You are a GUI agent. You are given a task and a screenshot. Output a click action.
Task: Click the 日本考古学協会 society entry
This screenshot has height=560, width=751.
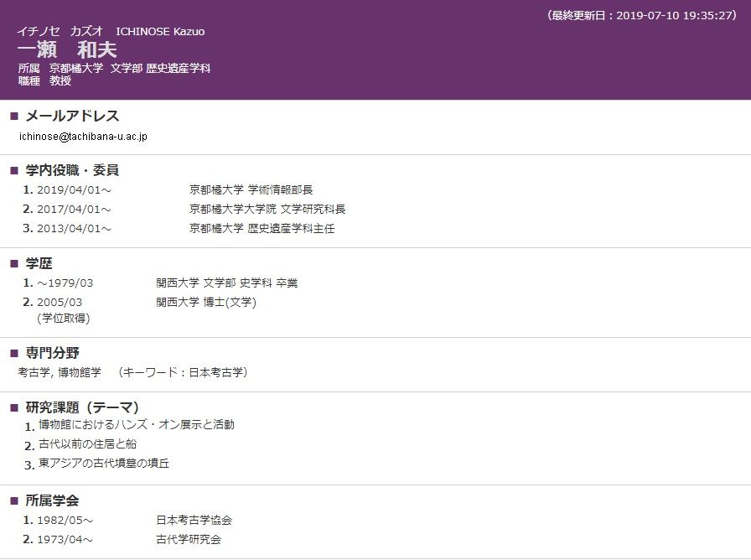coord(194,521)
